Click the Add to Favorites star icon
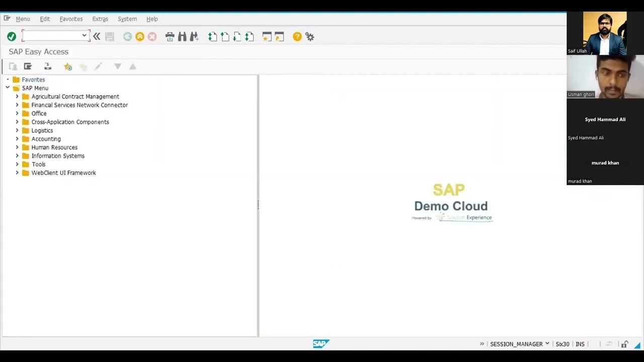The width and height of the screenshot is (644, 362). pyautogui.click(x=68, y=66)
